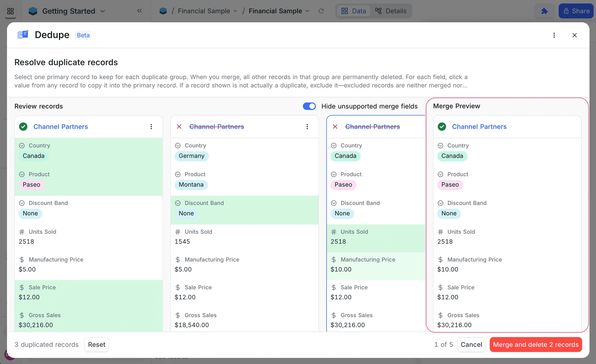
Task: Open the apps grid icon
Action: 10,11
